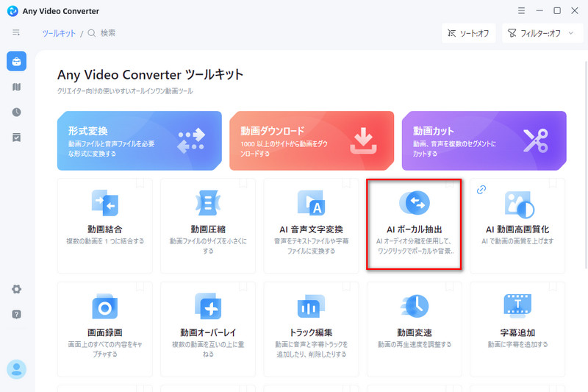Bookmark the AI 音声文字変換 card

346,183
